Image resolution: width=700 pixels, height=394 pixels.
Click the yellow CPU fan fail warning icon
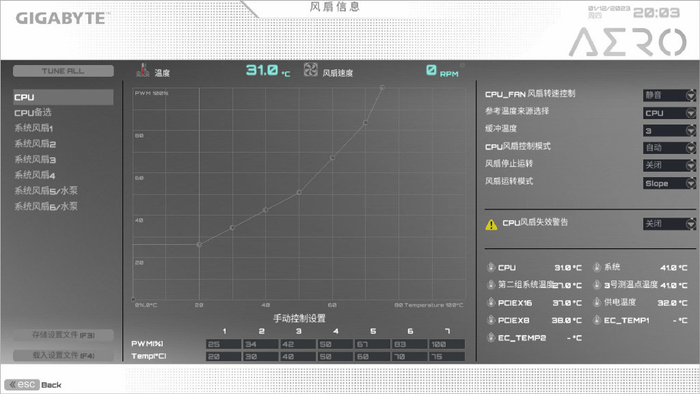point(491,224)
